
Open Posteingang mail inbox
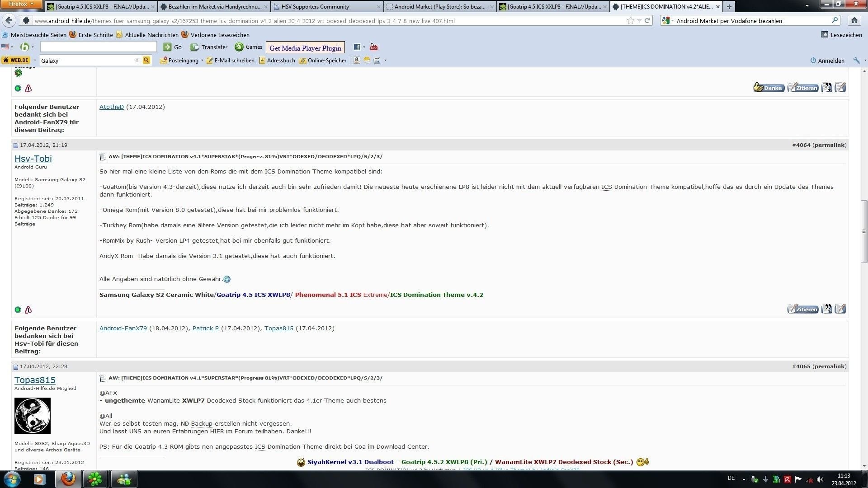coord(179,60)
